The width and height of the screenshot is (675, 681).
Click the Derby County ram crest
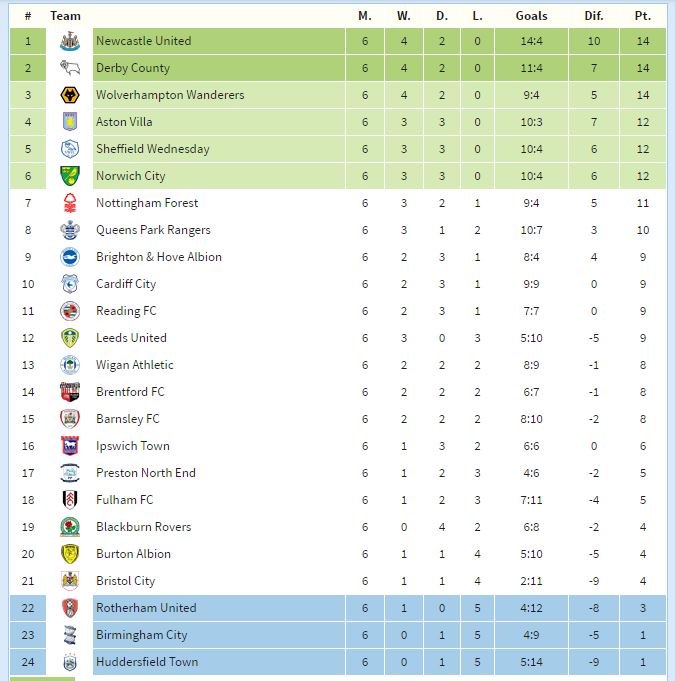(69, 68)
